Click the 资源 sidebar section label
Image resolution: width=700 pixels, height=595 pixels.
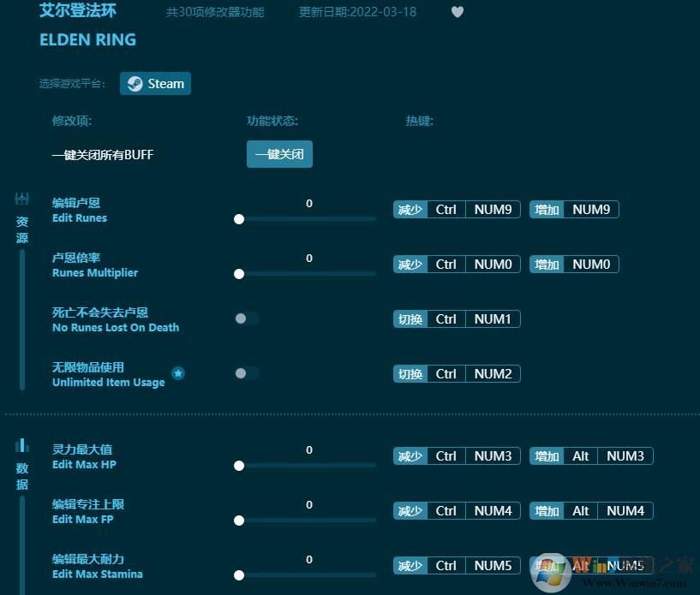coord(22,229)
